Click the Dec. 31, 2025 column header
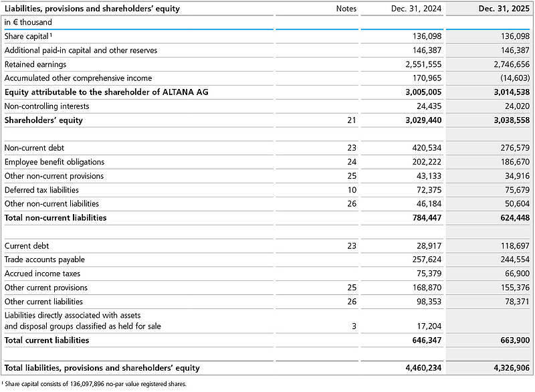Viewport: 535px width, 392px height. [x=504, y=9]
